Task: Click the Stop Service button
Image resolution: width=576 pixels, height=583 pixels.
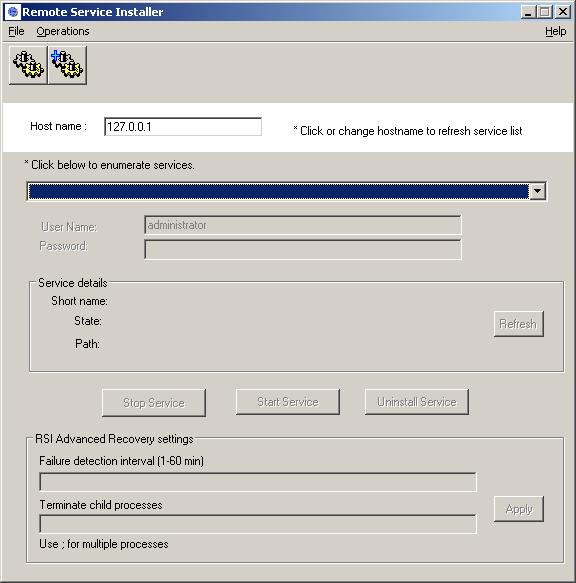Action: 154,403
